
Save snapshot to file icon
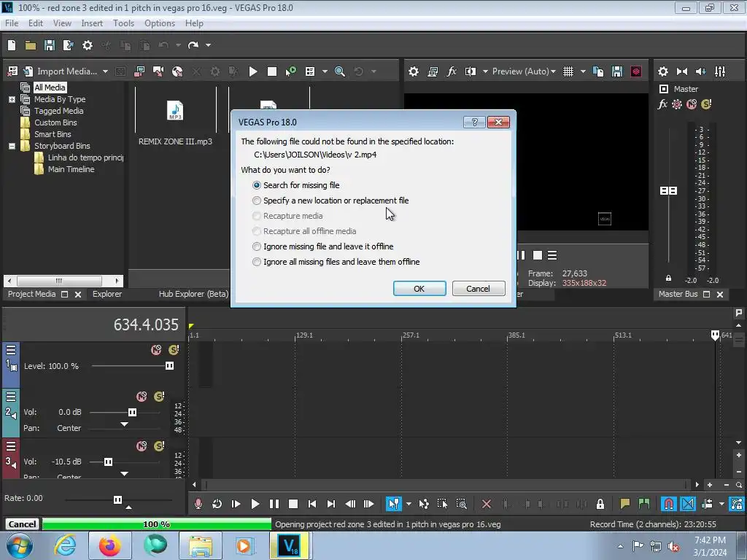617,71
